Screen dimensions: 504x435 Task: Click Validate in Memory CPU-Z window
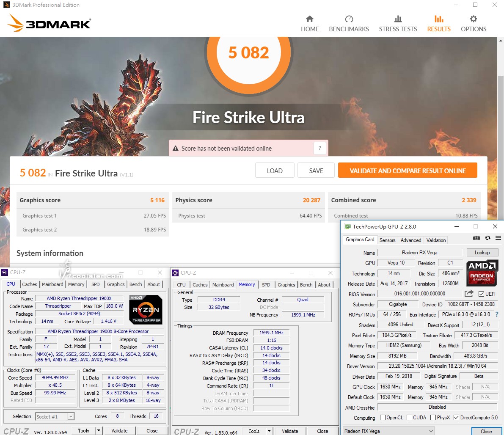(x=289, y=431)
